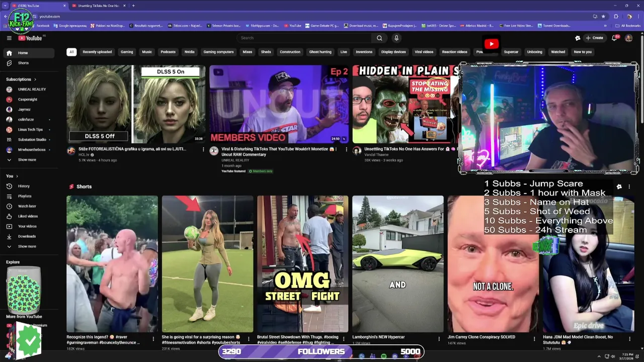Open the YouTube guide hamburger menu
Screen dimensions: 644x362
click(x=9, y=38)
